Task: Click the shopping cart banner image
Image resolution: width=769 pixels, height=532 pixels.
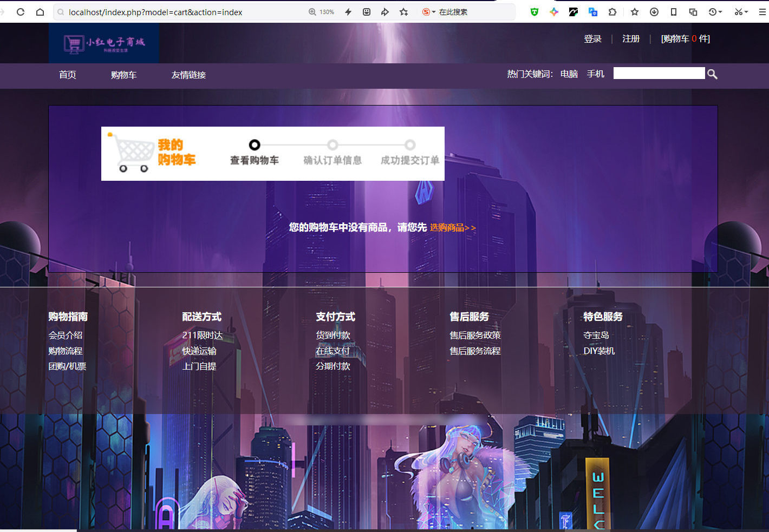Action: 273,154
